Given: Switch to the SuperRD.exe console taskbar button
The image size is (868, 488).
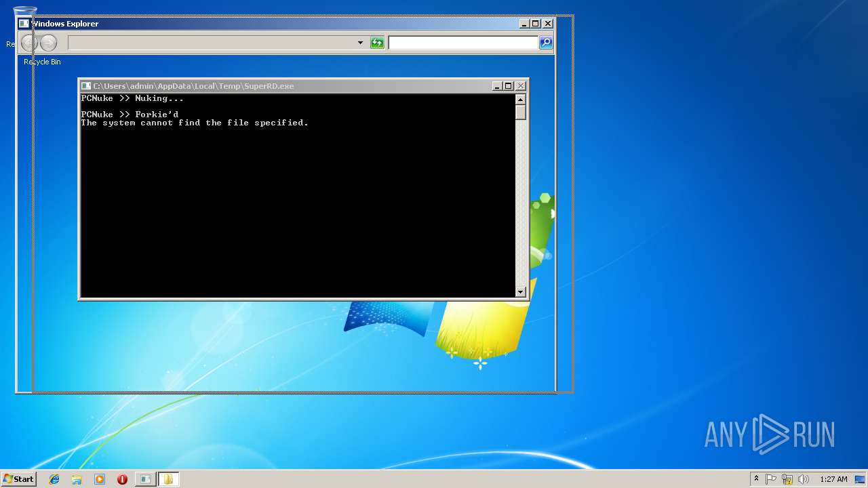Looking at the screenshot, I should 145,479.
